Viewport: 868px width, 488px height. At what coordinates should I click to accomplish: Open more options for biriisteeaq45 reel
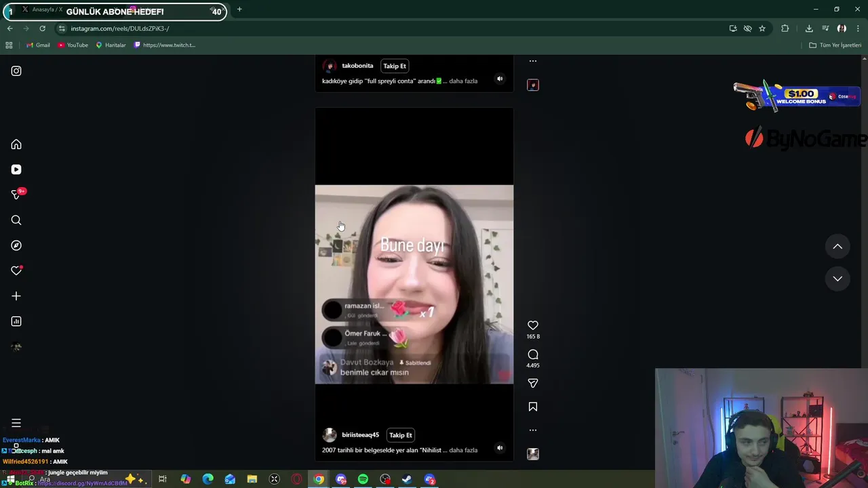point(533,430)
